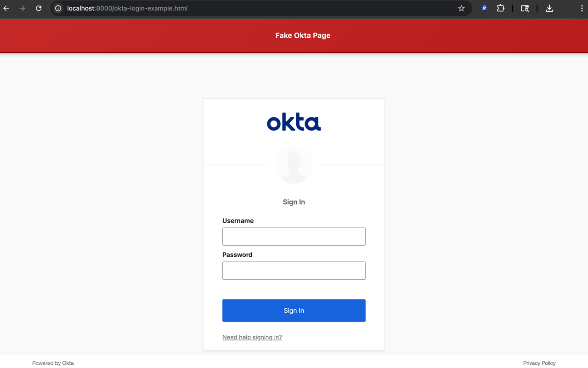The width and height of the screenshot is (588, 368).
Task: Show downloads with the download arrow icon
Action: [549, 8]
